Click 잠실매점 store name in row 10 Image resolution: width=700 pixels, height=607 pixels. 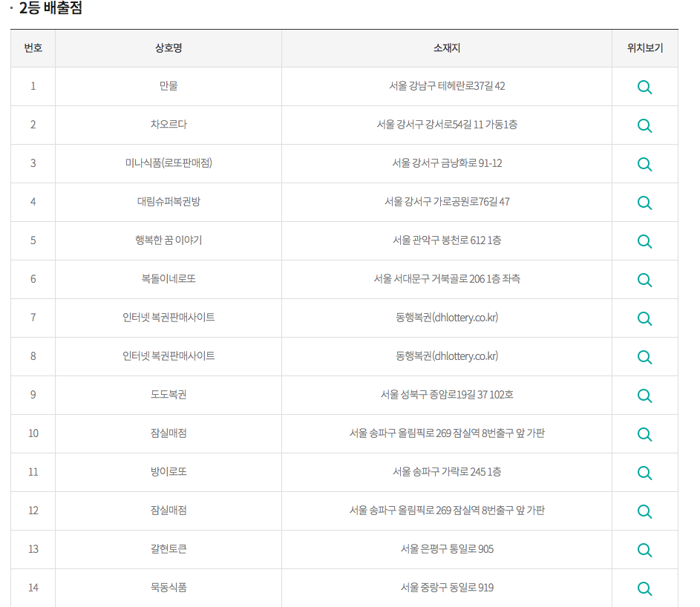(x=169, y=433)
